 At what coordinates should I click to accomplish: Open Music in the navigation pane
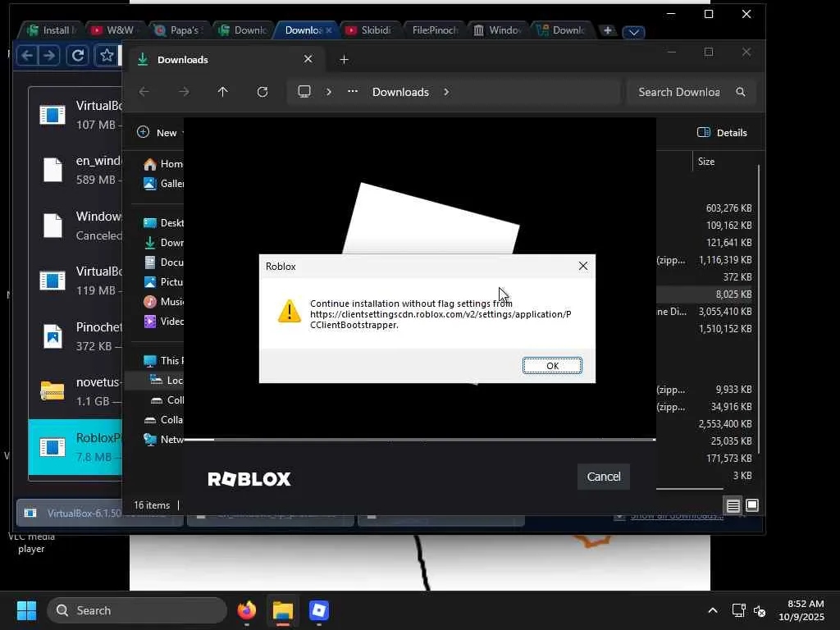(x=163, y=302)
